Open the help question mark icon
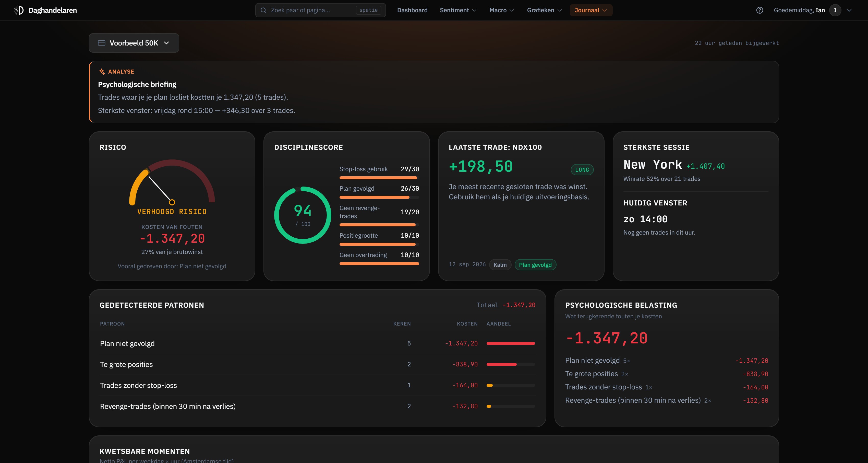Viewport: 868px width, 463px height. click(x=759, y=10)
